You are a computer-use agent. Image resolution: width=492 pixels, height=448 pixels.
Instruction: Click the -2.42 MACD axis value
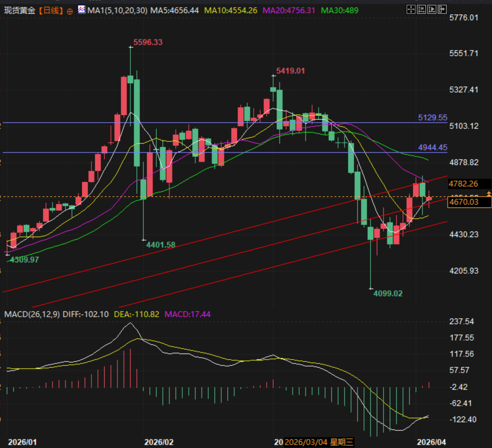coord(458,387)
